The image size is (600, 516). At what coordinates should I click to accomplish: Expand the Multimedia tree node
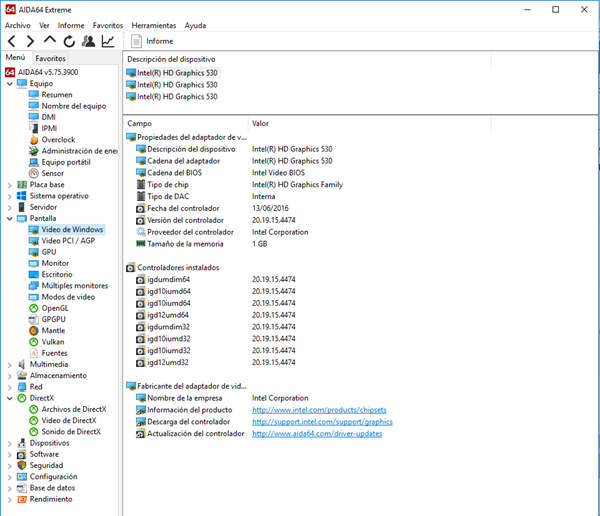pos(10,364)
